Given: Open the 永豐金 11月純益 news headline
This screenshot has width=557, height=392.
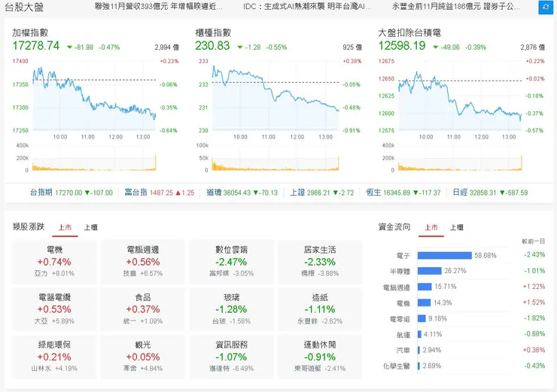Looking at the screenshot, I should (x=456, y=7).
